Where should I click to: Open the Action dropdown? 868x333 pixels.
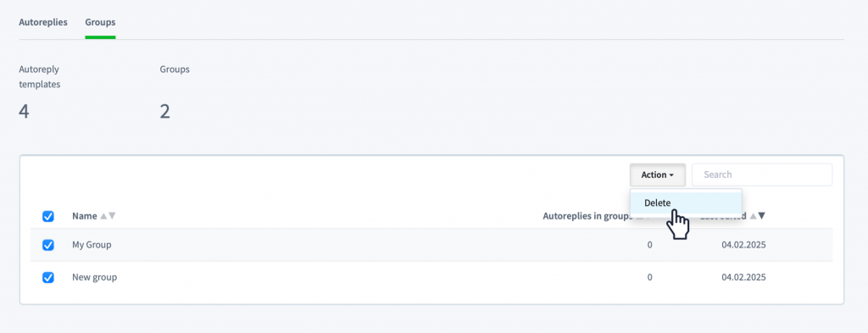tap(658, 175)
